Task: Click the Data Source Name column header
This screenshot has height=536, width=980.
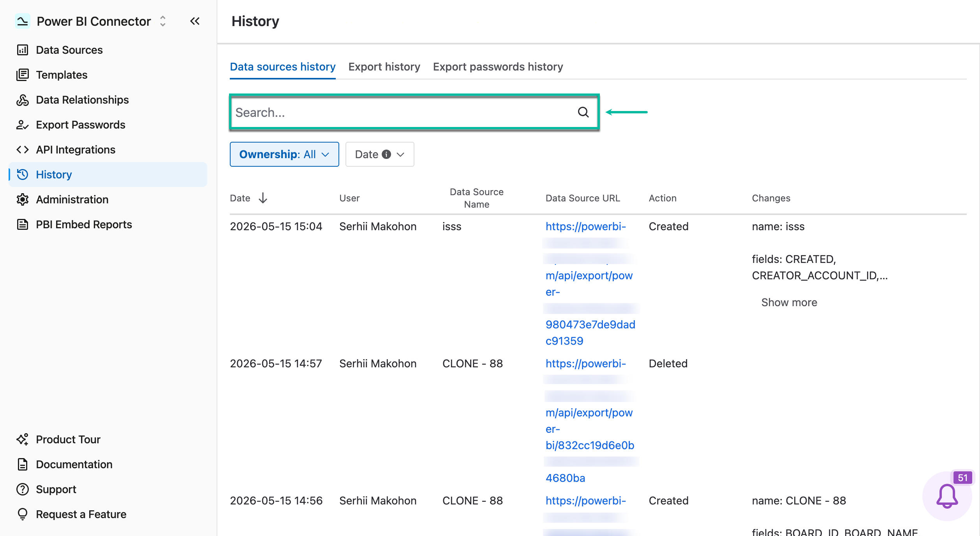Action: tap(477, 198)
